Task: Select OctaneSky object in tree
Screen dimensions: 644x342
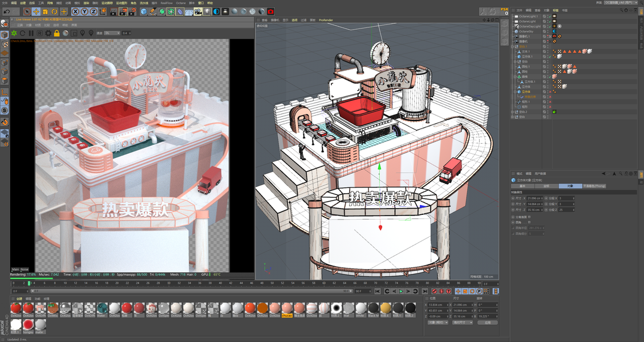Action: (526, 31)
